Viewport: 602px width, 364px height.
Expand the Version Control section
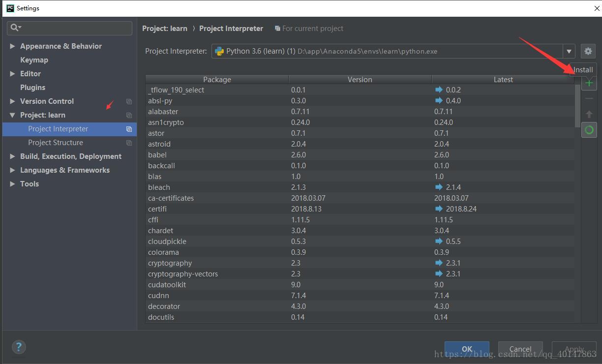click(x=12, y=101)
